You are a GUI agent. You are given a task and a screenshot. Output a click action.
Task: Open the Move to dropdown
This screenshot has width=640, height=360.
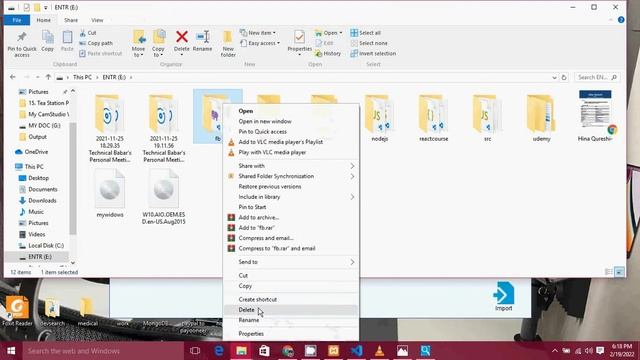pyautogui.click(x=138, y=44)
